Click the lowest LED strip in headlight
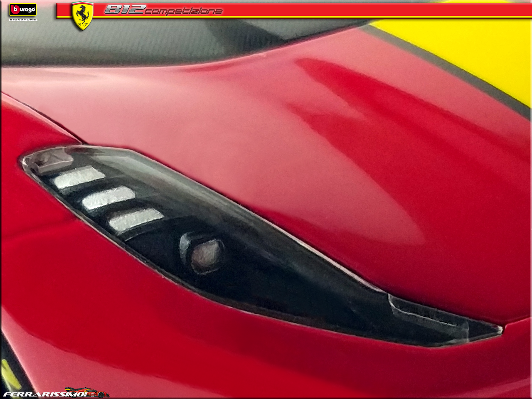The image size is (532, 399). pos(135,219)
